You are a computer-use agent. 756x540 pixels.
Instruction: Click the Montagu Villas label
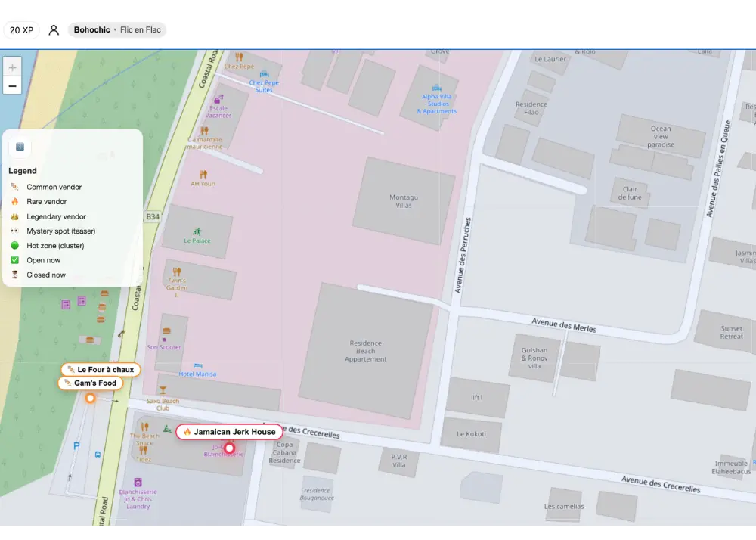pos(404,201)
